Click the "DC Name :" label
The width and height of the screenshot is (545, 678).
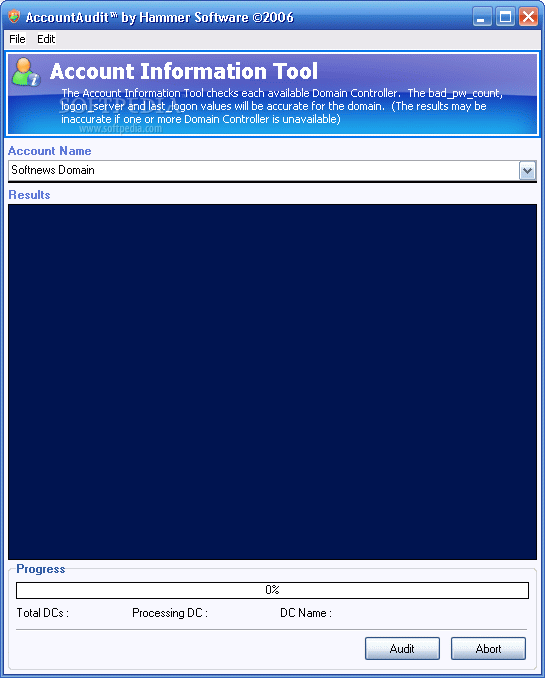coord(306,613)
